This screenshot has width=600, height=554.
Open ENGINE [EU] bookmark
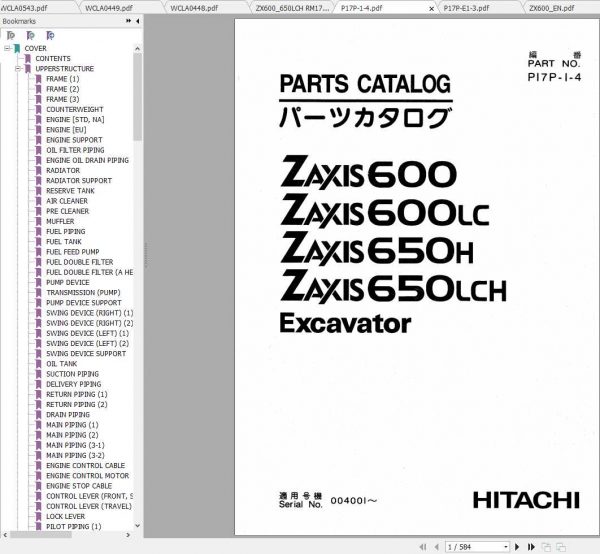pyautogui.click(x=66, y=130)
